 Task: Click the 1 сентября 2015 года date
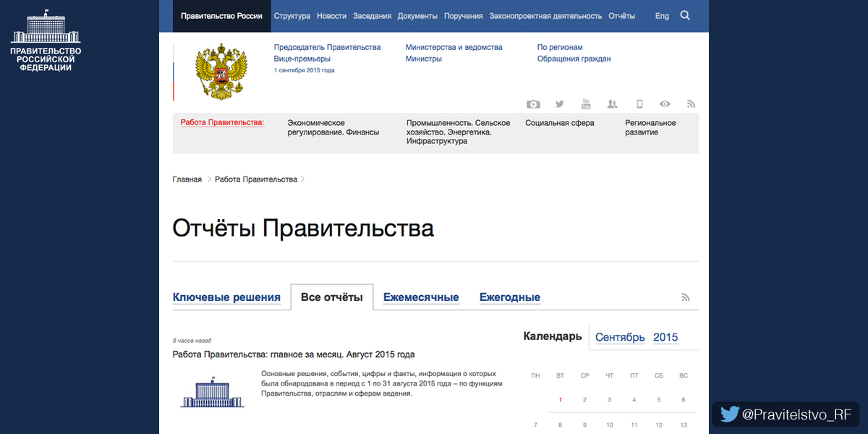pos(304,70)
